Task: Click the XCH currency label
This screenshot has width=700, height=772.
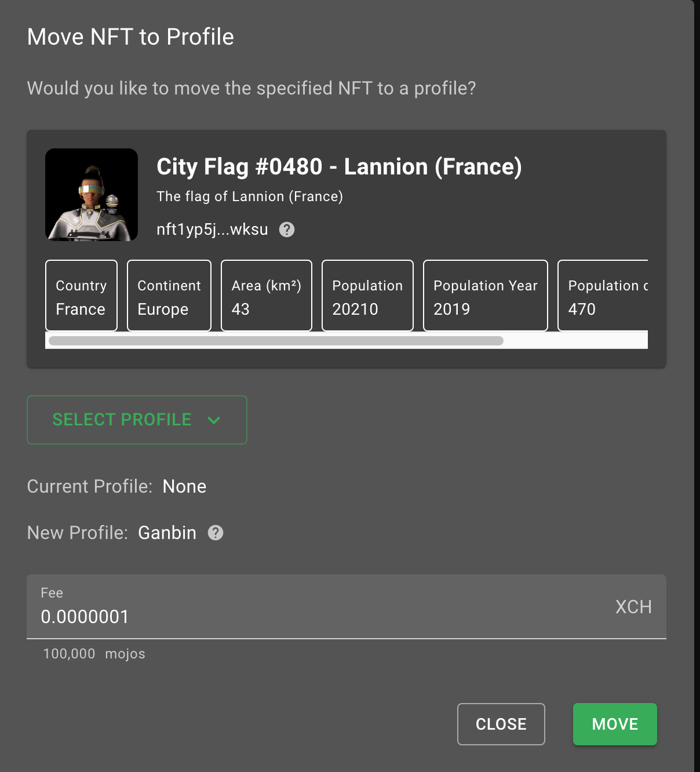Action: pyautogui.click(x=633, y=607)
